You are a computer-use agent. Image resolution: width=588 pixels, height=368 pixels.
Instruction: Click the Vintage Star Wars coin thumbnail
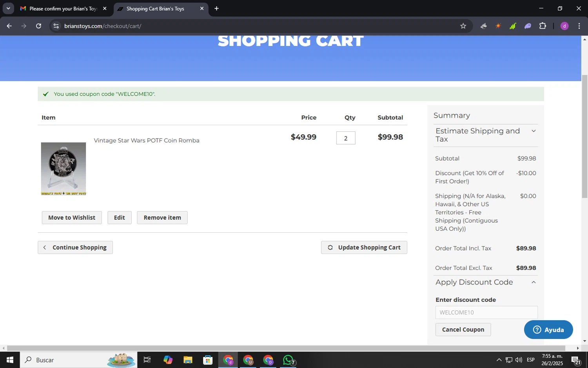[64, 169]
